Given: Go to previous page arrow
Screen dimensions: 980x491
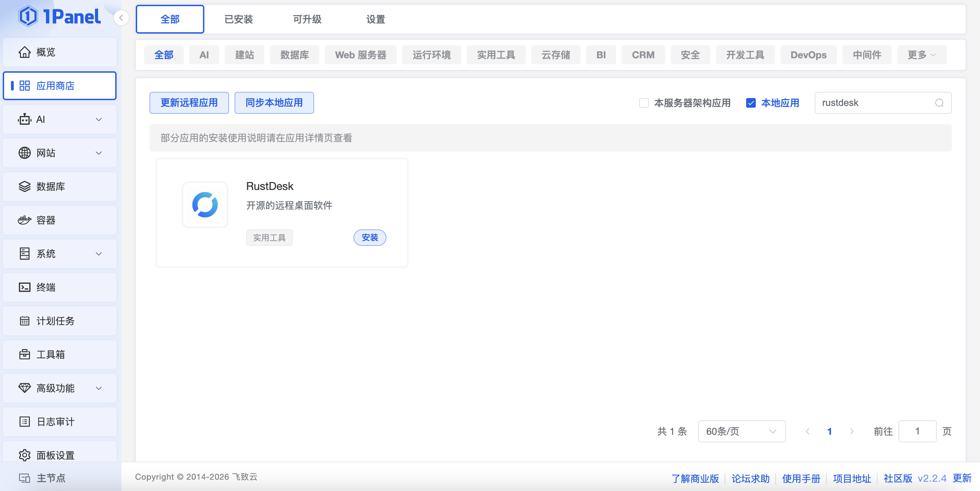Looking at the screenshot, I should coord(807,431).
